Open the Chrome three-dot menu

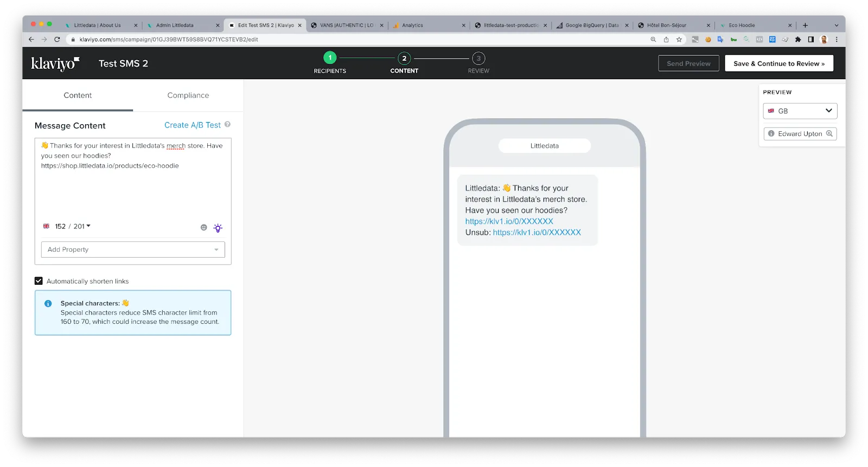coord(837,40)
